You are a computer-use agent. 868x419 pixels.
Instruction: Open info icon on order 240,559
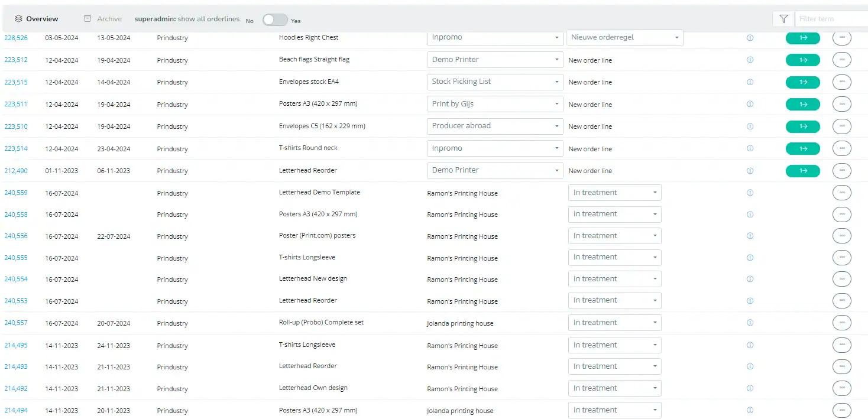[750, 193]
